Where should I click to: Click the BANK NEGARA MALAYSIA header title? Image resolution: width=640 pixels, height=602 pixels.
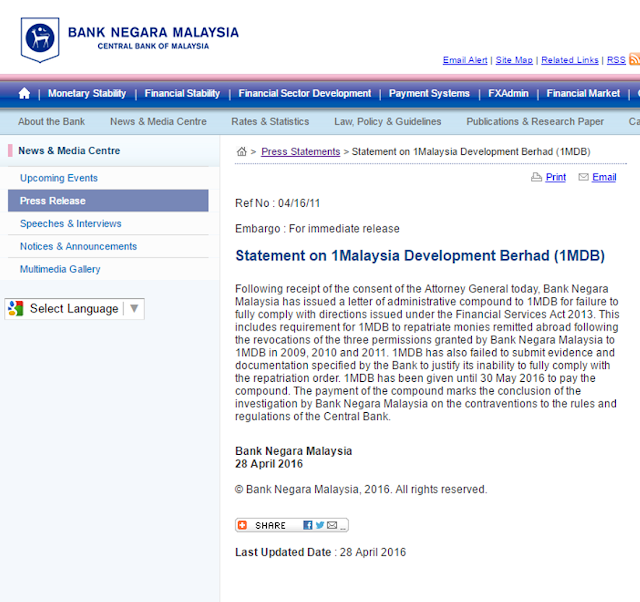pos(153,33)
